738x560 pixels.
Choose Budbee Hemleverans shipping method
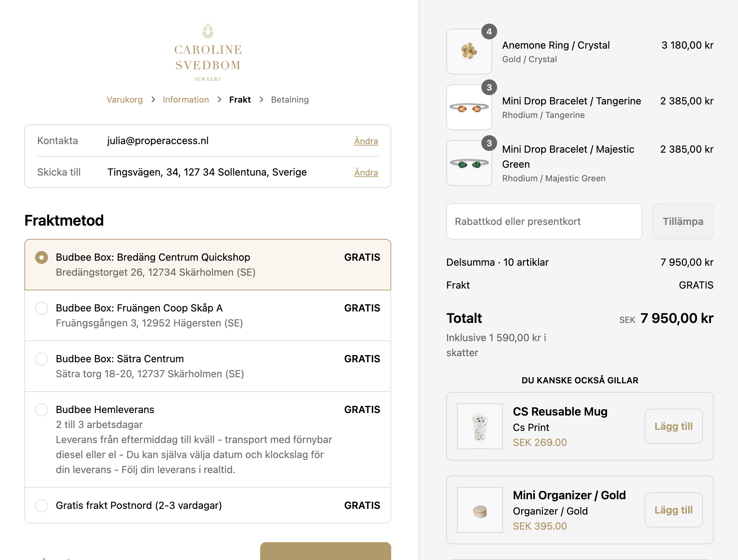pyautogui.click(x=208, y=439)
